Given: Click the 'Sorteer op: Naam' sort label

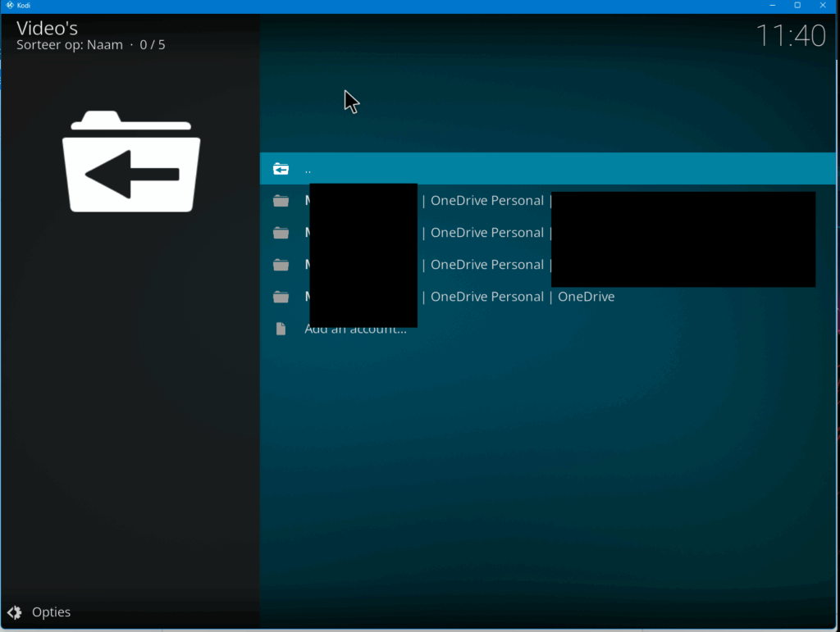Looking at the screenshot, I should tap(70, 45).
